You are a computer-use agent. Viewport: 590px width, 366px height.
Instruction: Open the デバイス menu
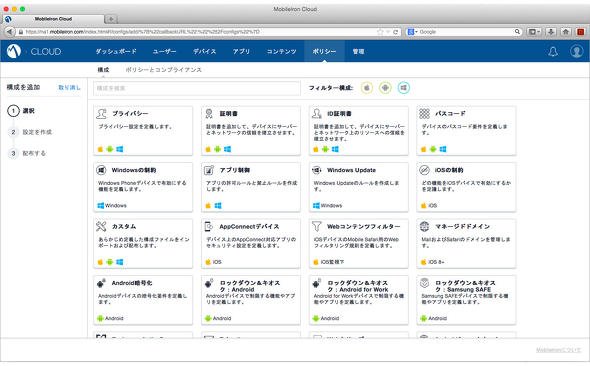coord(205,52)
